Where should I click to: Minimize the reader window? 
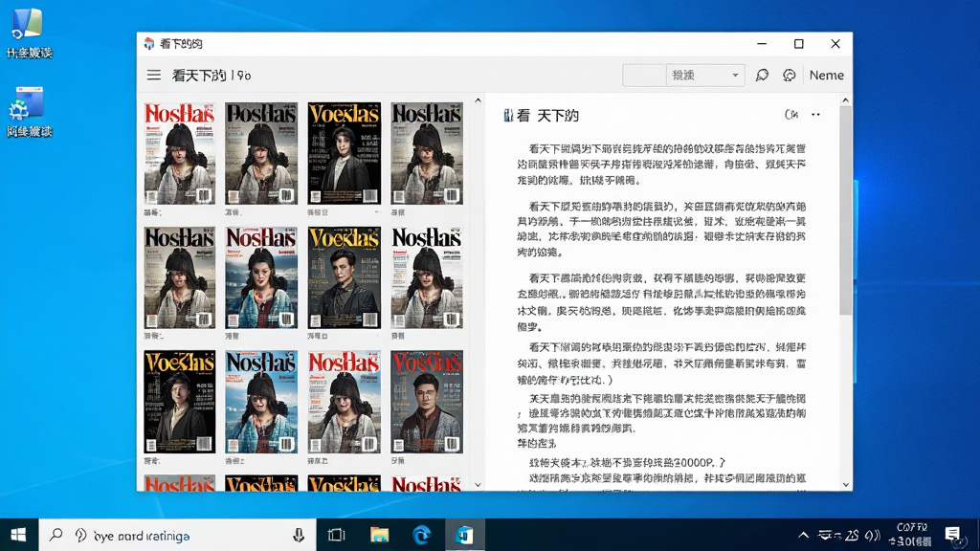(x=761, y=44)
